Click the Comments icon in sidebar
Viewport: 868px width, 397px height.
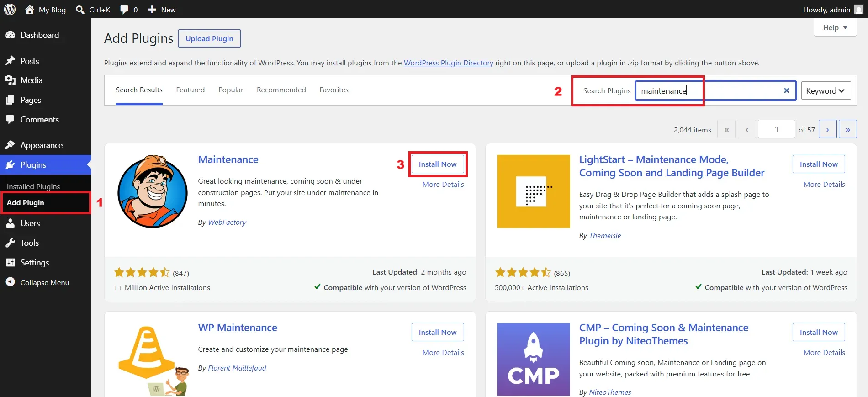point(10,120)
